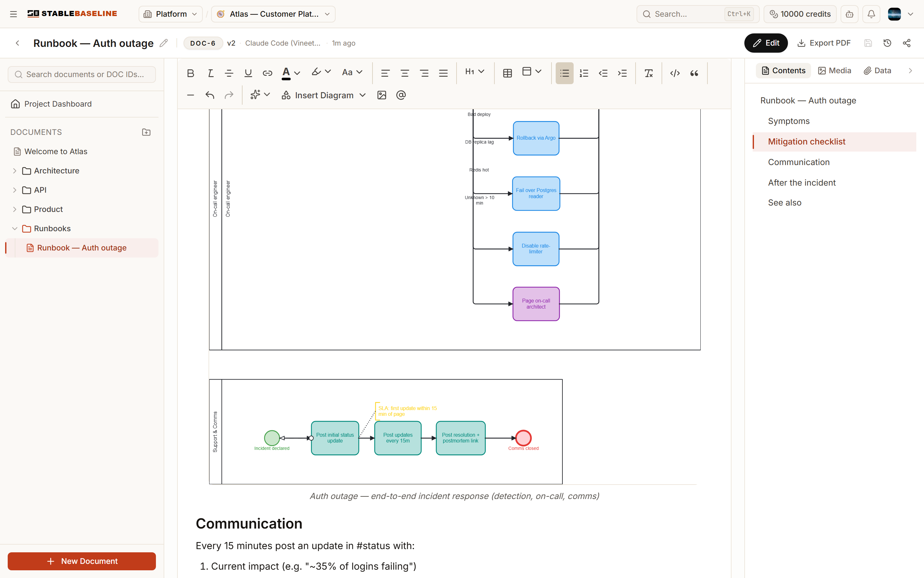Insert a hyperlink

coord(267,73)
